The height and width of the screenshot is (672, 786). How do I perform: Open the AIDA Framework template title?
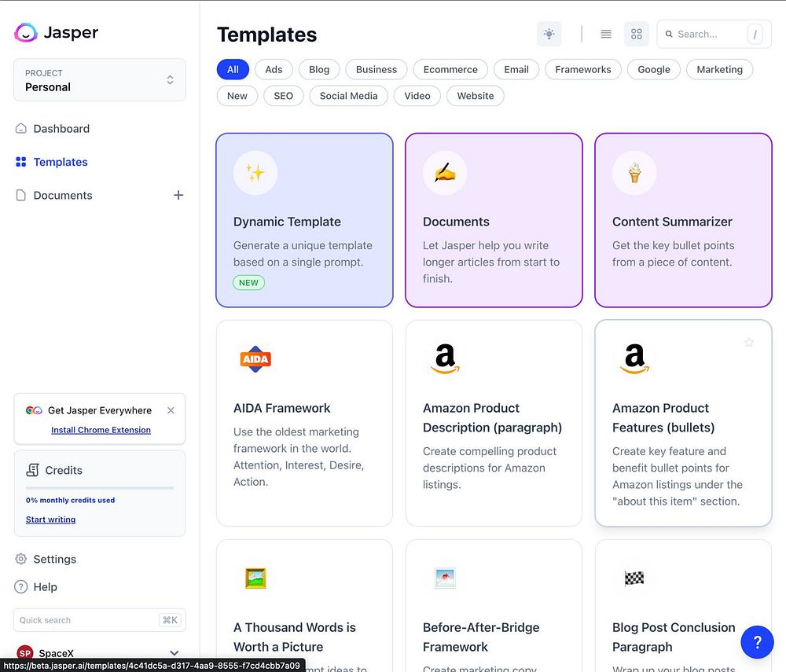[281, 408]
